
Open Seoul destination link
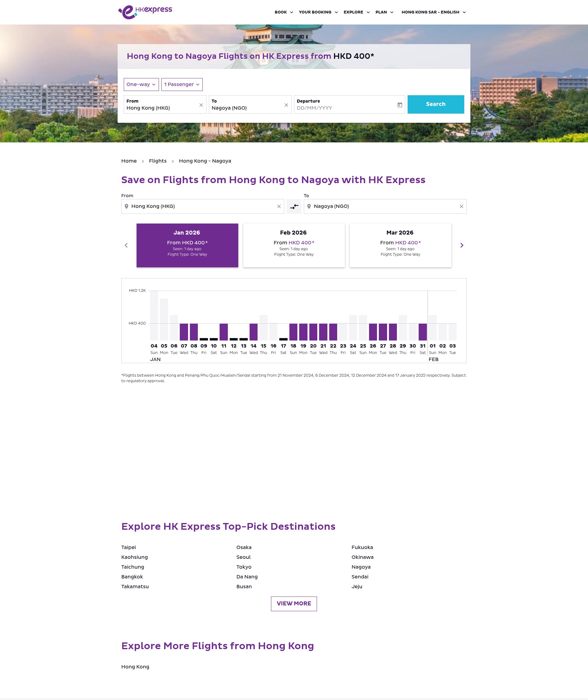[243, 557]
